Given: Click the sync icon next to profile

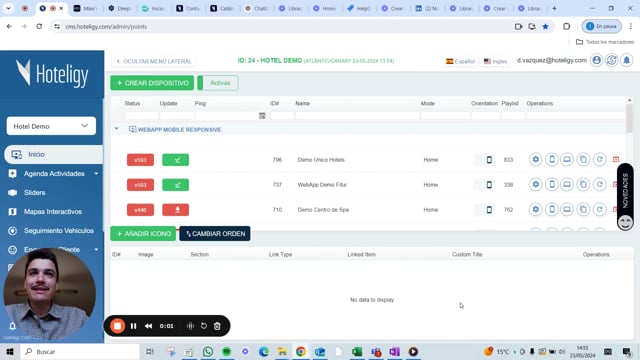Looking at the screenshot, I should [x=611, y=60].
